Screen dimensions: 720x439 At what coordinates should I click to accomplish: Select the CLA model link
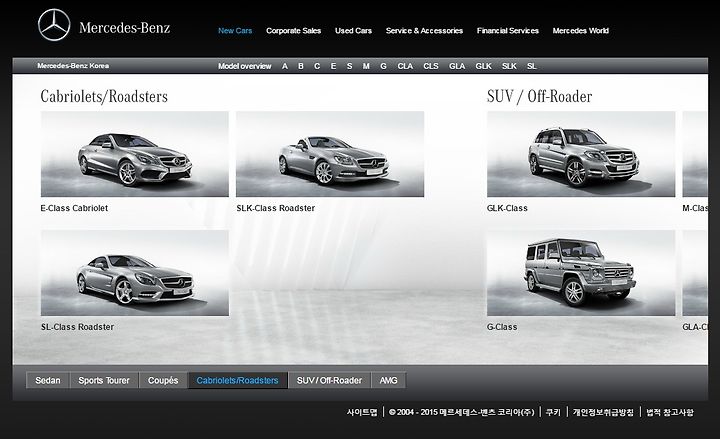click(405, 66)
